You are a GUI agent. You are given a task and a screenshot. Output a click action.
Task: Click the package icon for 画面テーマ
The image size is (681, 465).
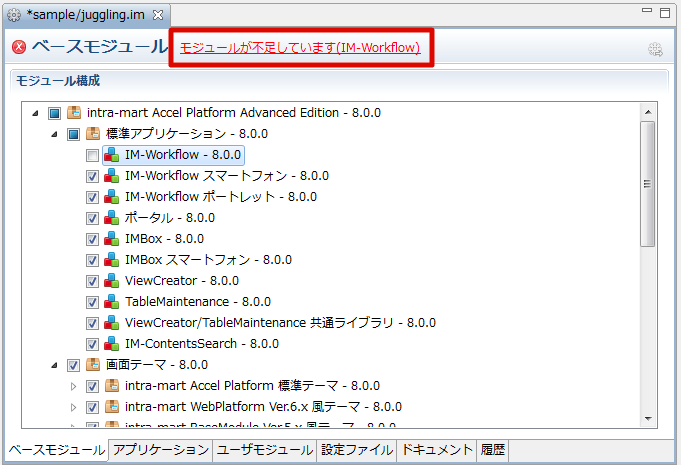point(93,365)
